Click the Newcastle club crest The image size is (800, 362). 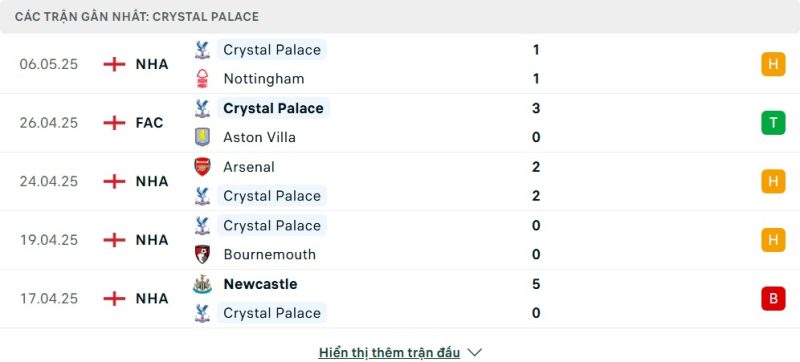[x=203, y=284]
